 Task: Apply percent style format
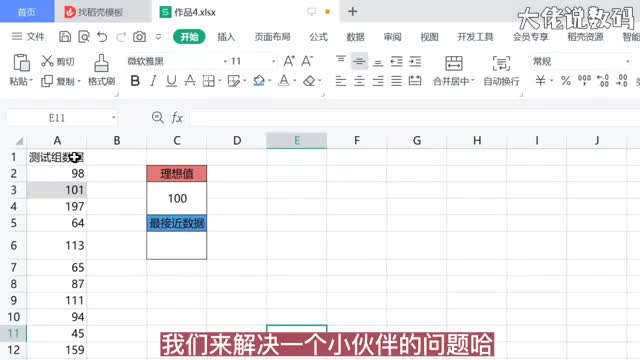tap(566, 81)
